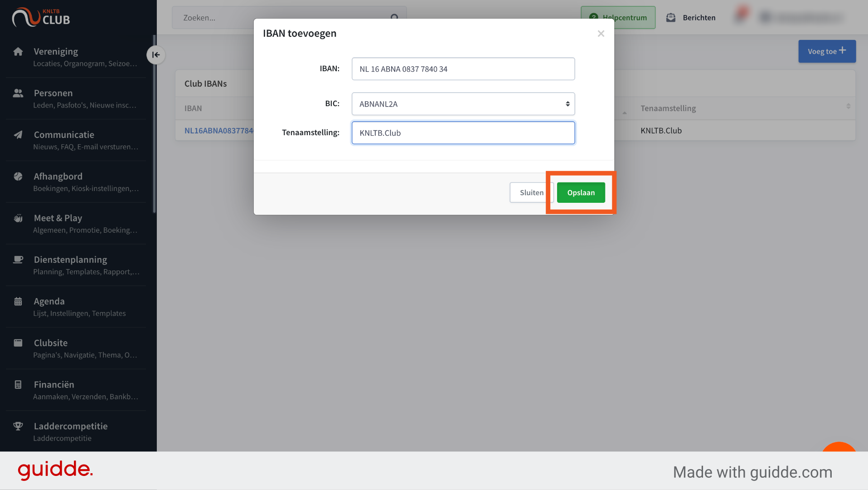
Task: Open the BIC dropdown ABNANL2A
Action: coord(463,104)
